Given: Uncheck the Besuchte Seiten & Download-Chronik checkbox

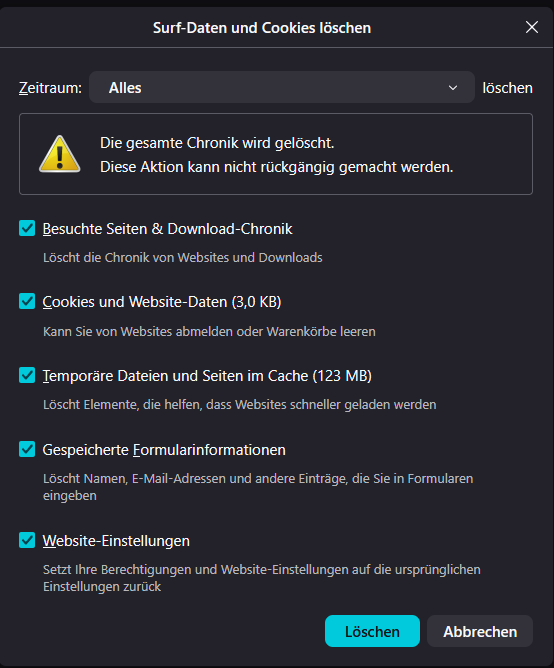Looking at the screenshot, I should [x=27, y=228].
